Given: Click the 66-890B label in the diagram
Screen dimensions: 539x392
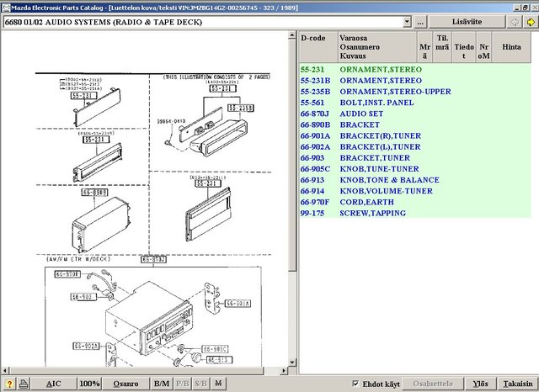Looking at the screenshot, I should (94, 193).
